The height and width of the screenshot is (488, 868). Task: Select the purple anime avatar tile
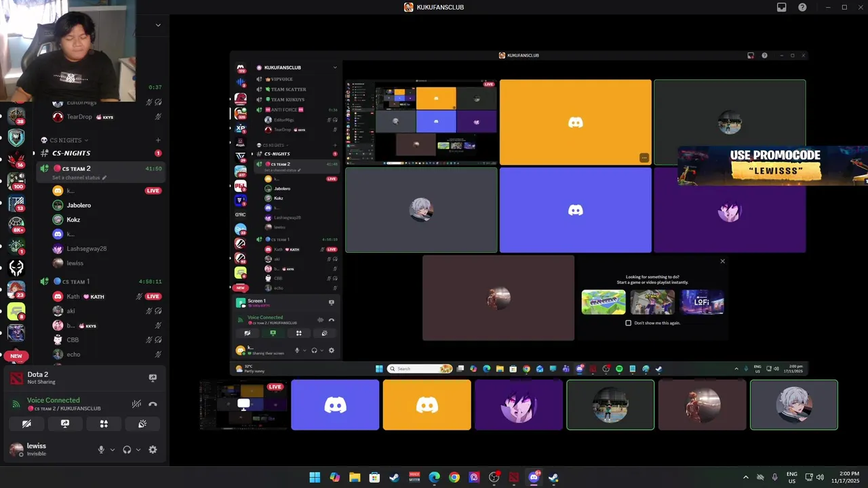[519, 405]
